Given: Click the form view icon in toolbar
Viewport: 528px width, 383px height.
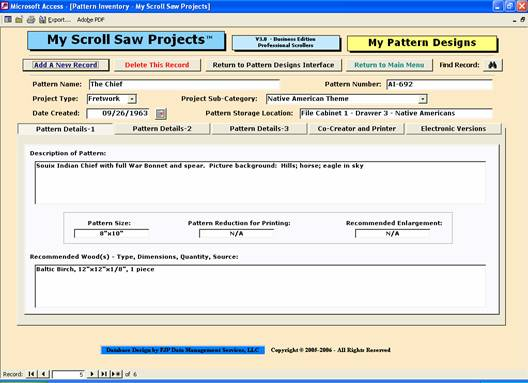Looking at the screenshot, I should pos(8,20).
